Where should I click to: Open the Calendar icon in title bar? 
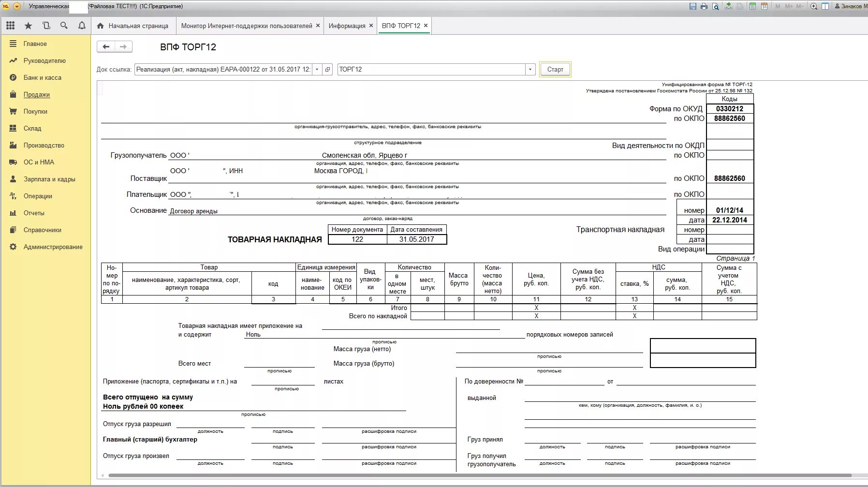[764, 6]
